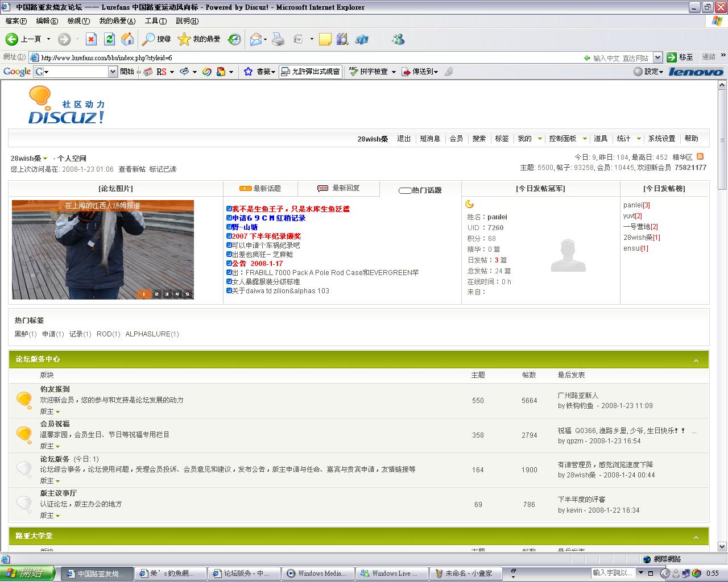Click the highlighter pen toolbar icon

coord(449,72)
